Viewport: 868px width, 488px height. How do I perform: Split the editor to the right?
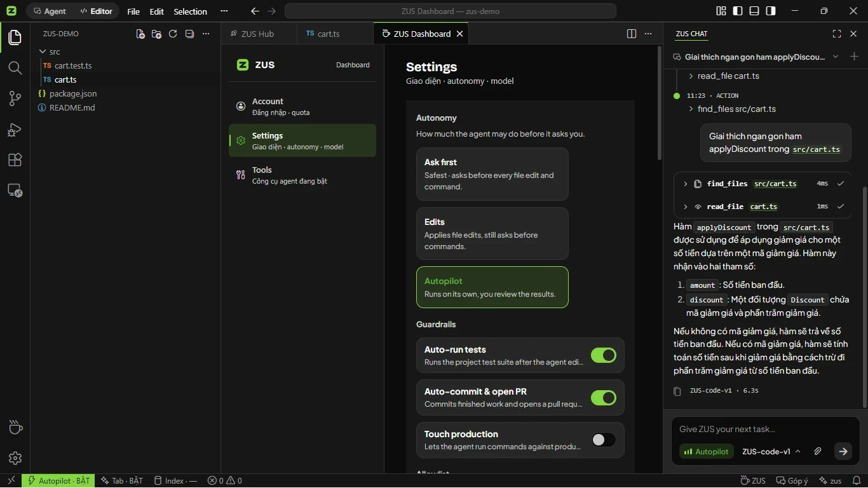click(632, 34)
